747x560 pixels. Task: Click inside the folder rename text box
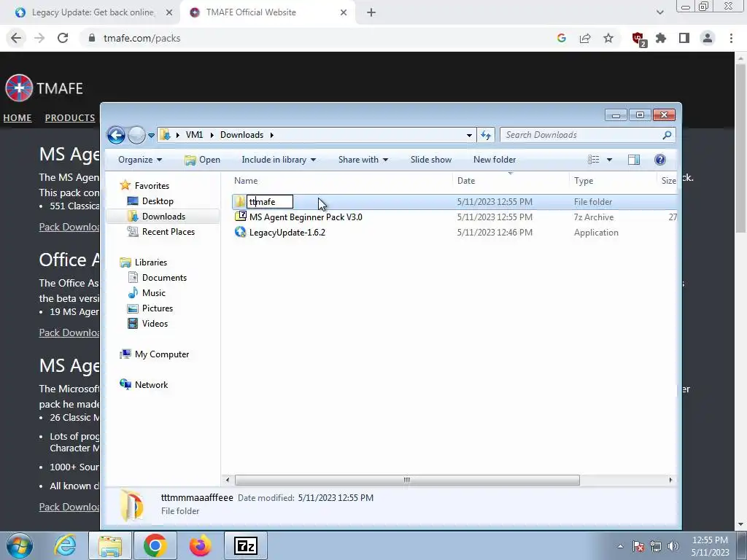pyautogui.click(x=270, y=202)
